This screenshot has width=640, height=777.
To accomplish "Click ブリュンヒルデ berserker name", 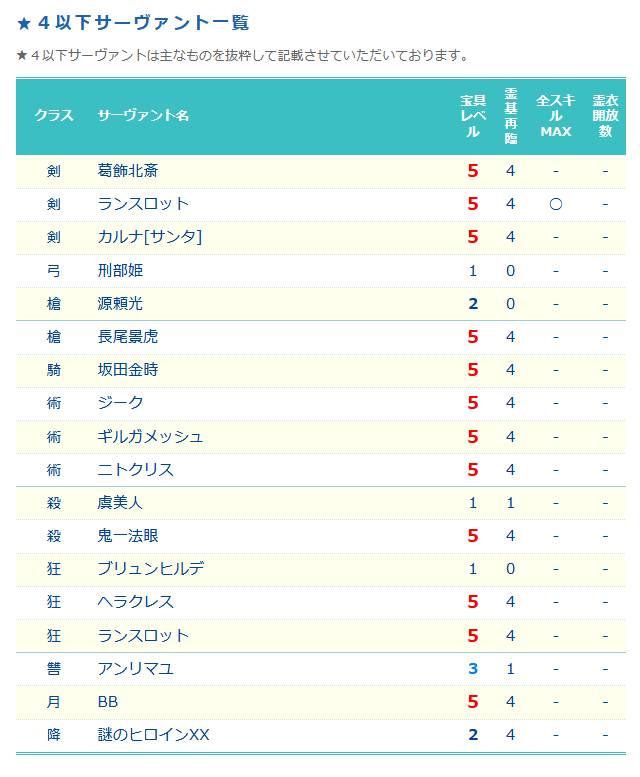I will click(151, 569).
